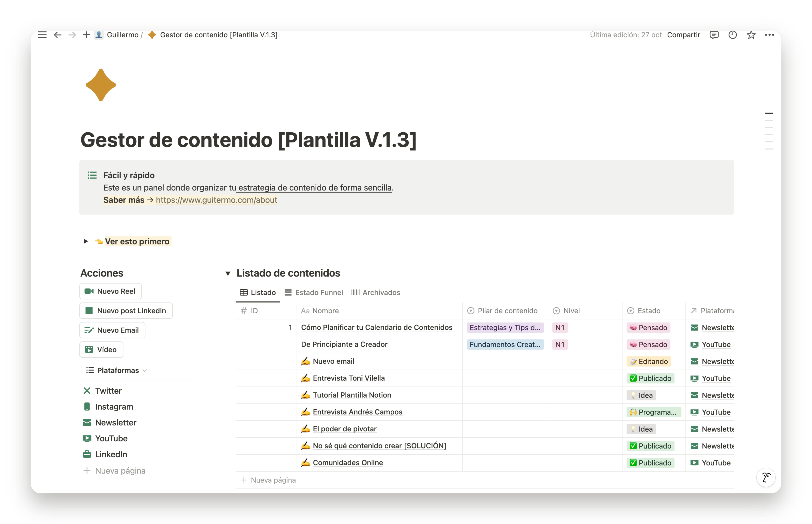Click the Fundamentos Creat... tag
Screen dimensions: 812x524
(x=505, y=344)
